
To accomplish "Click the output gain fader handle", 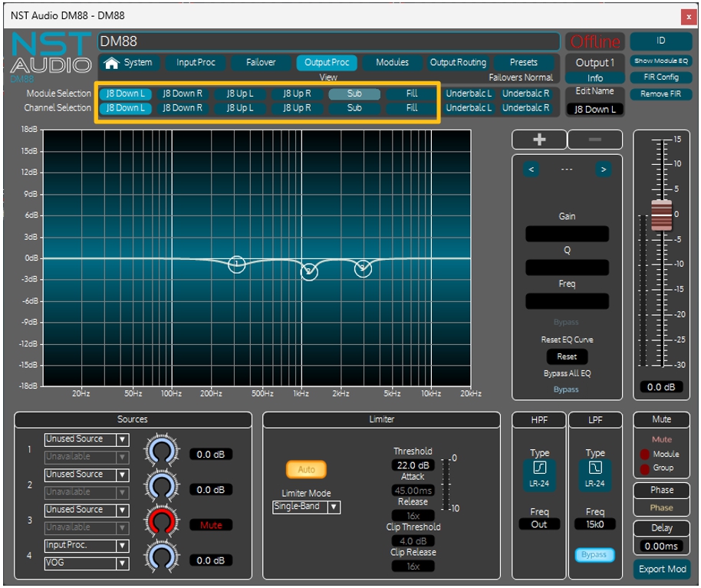I will click(661, 215).
